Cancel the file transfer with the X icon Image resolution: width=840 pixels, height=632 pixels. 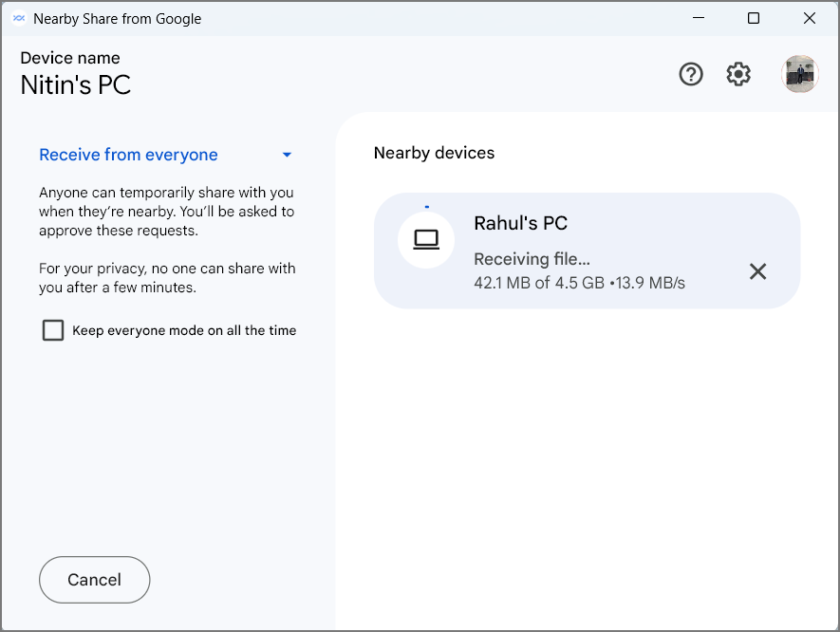tap(757, 271)
